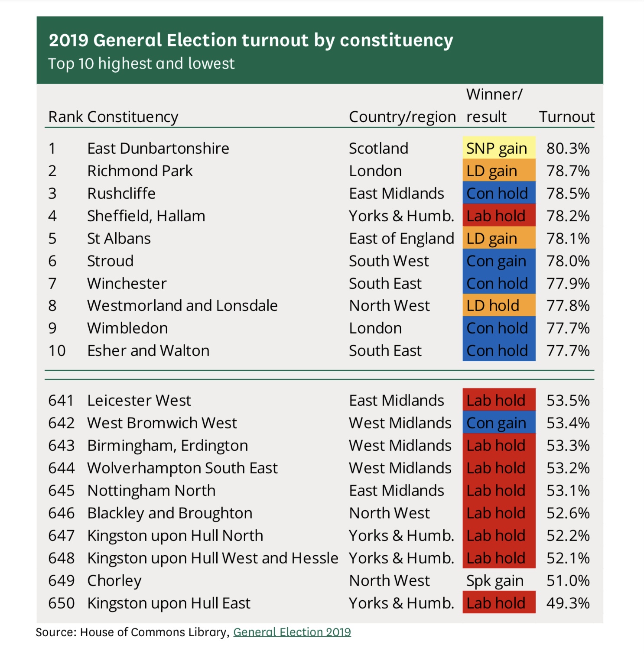Click the chart title in green banner
This screenshot has height=654, width=644.
250,40
